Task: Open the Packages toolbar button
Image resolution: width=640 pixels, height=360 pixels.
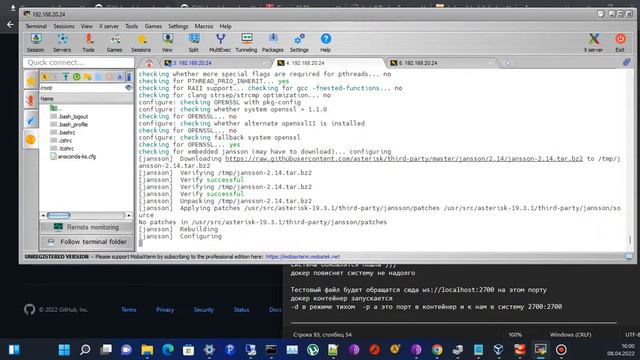Action: (273, 43)
